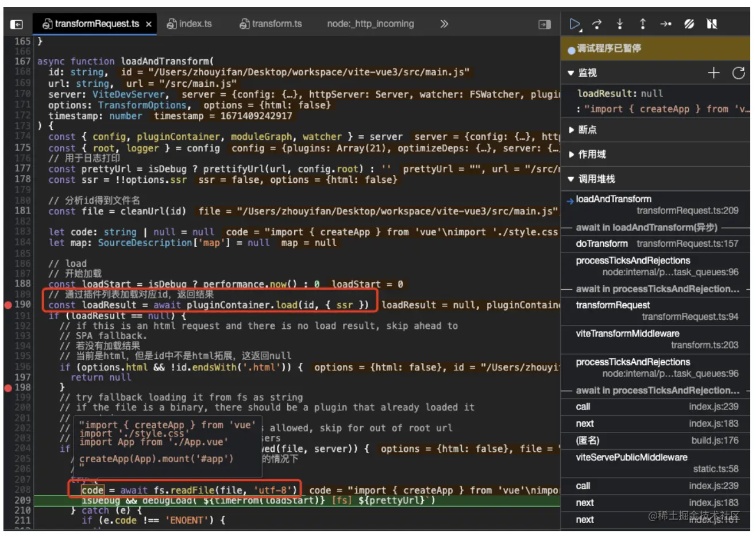This screenshot has height=537, width=756.
Task: Refresh watch expressions using the refresh icon
Action: tap(739, 73)
